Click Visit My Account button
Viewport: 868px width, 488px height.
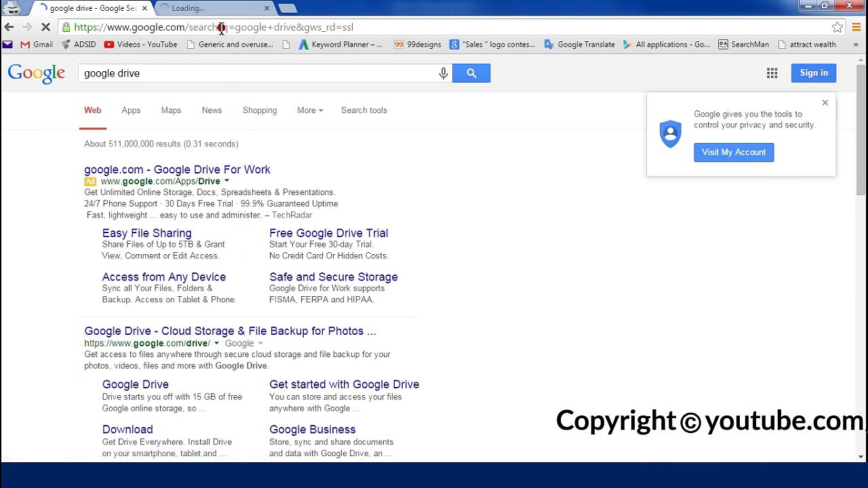[734, 152]
